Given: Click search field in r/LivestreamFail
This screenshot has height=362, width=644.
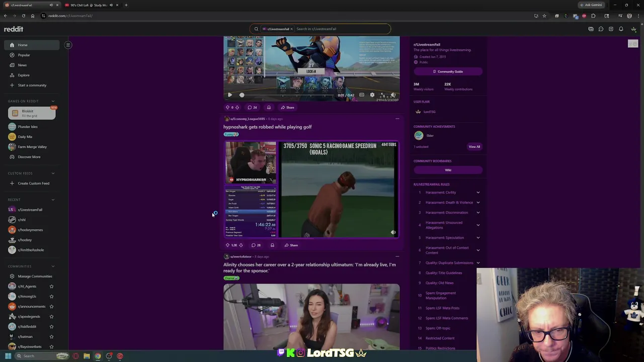Looking at the screenshot, I should click(x=341, y=29).
